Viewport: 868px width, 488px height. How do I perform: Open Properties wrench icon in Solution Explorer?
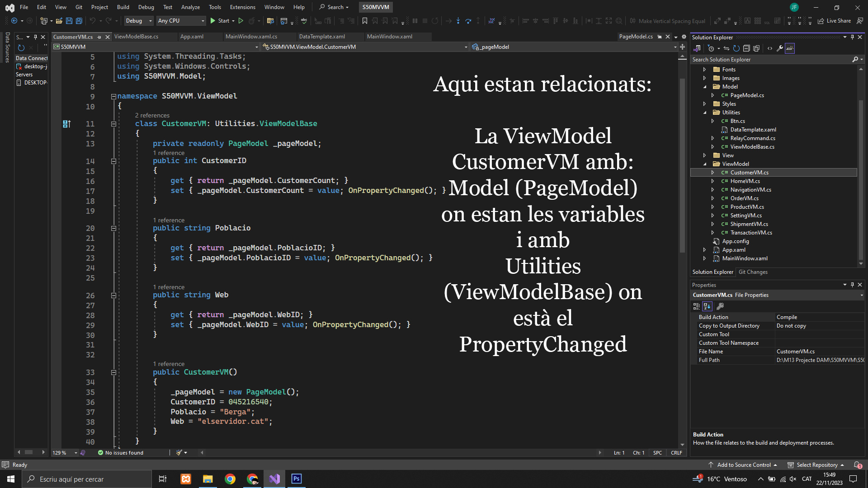(780, 48)
